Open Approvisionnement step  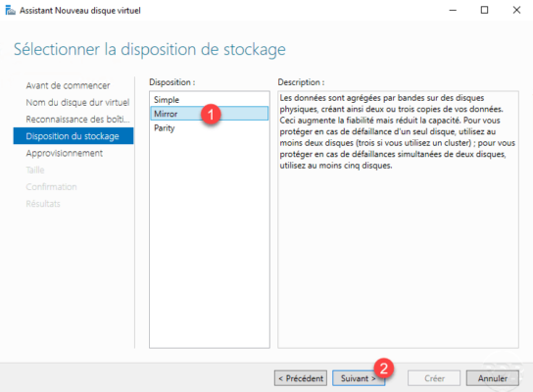pyautogui.click(x=65, y=153)
